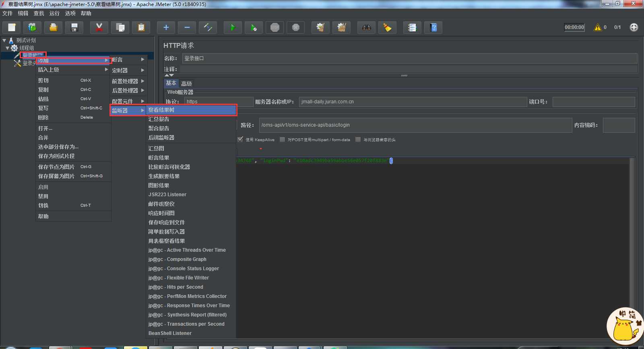This screenshot has width=644, height=349.
Task: Select 察看结果树 listener
Action: (191, 110)
